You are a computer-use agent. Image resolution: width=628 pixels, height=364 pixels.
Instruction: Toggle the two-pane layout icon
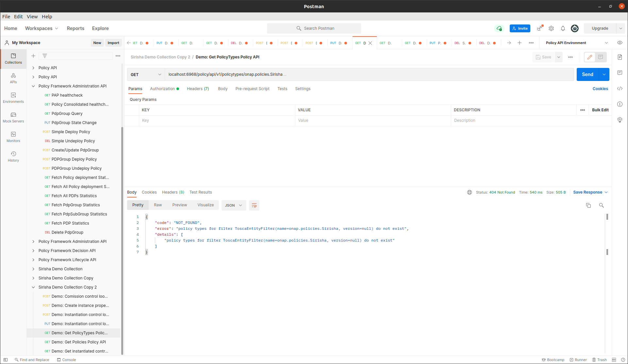pyautogui.click(x=614, y=360)
